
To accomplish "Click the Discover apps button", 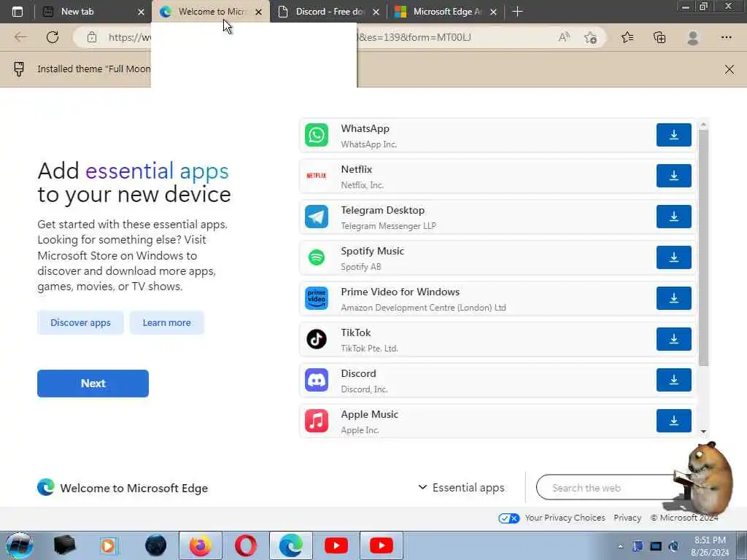I will click(80, 322).
